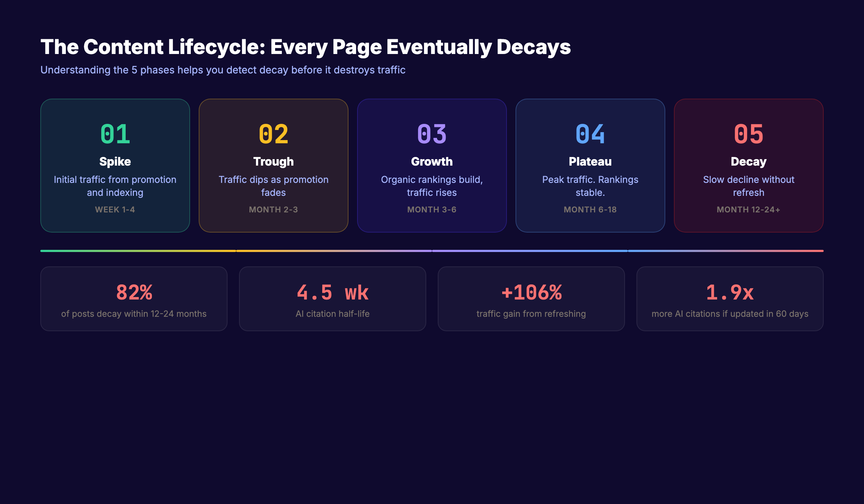The image size is (864, 504).
Task: Select the "04" Plateau phase number
Action: [590, 134]
